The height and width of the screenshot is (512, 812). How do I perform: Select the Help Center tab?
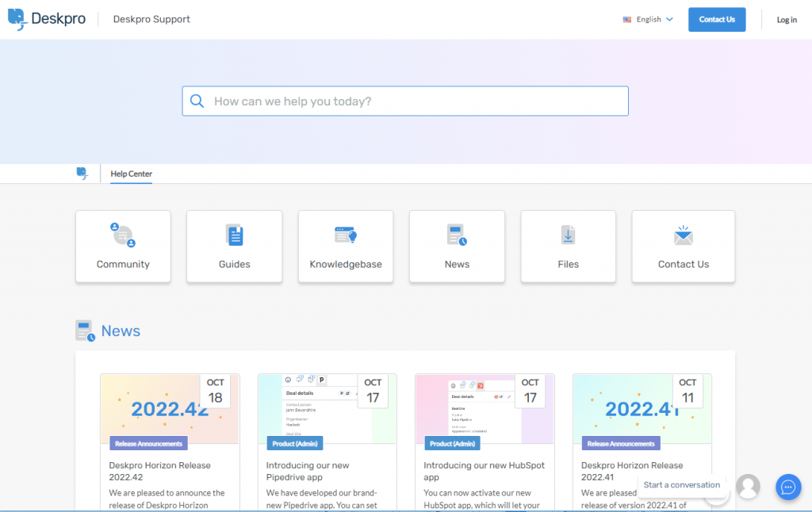[x=131, y=174]
